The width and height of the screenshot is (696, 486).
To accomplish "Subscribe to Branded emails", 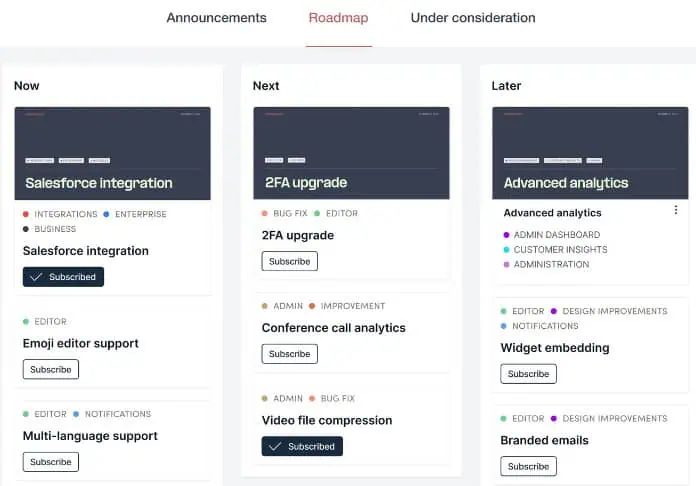I will [528, 466].
